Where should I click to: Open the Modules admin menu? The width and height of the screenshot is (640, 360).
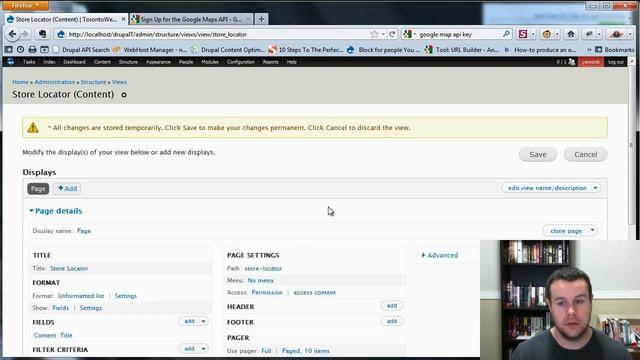pyautogui.click(x=210, y=62)
